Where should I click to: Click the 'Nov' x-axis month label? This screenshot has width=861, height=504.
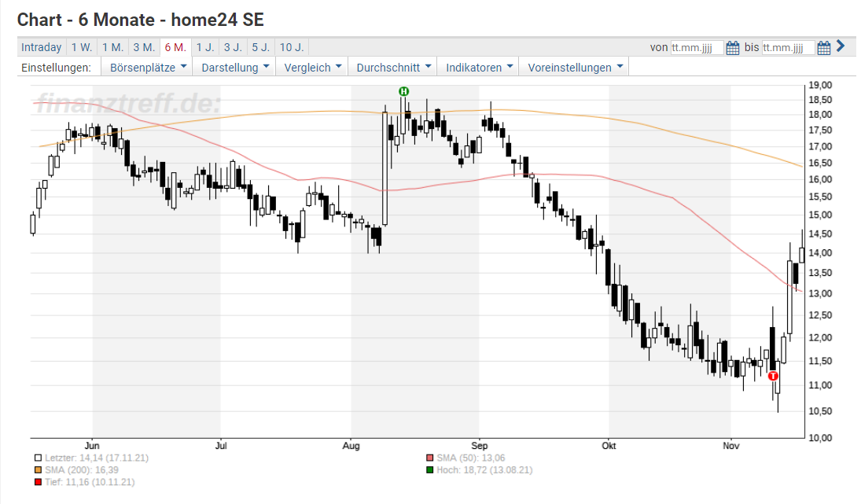pyautogui.click(x=730, y=446)
